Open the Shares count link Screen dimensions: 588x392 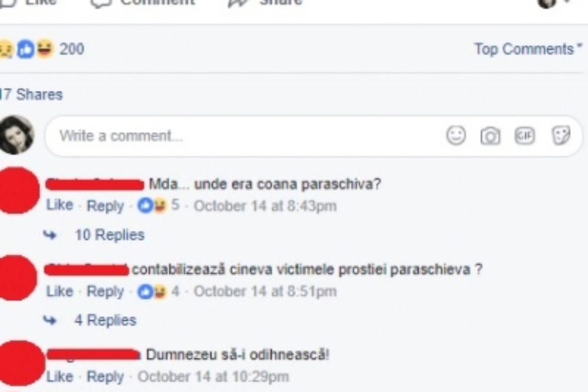(32, 94)
